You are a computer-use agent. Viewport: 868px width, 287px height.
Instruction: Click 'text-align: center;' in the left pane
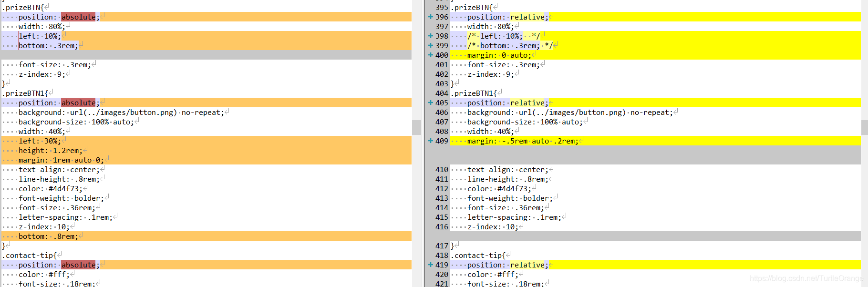coord(59,169)
